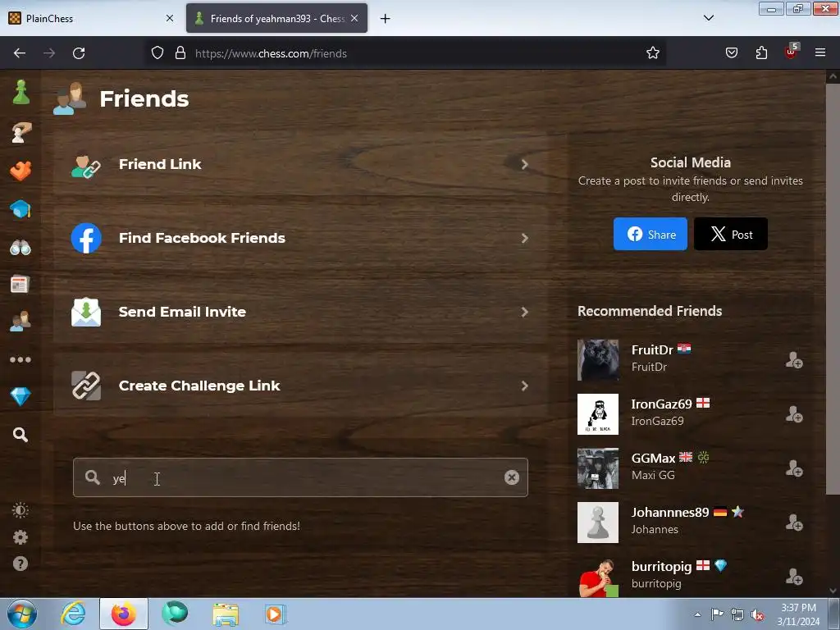Open the Watch binoculars icon
The image size is (840, 630).
pyautogui.click(x=21, y=248)
